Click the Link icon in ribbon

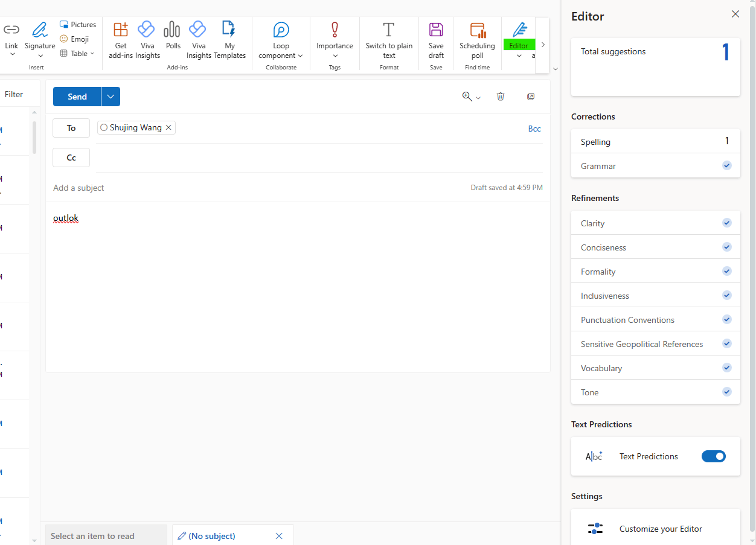11,30
